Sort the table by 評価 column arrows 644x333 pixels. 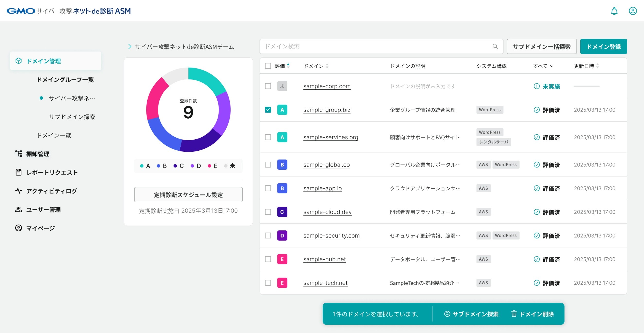click(x=288, y=66)
